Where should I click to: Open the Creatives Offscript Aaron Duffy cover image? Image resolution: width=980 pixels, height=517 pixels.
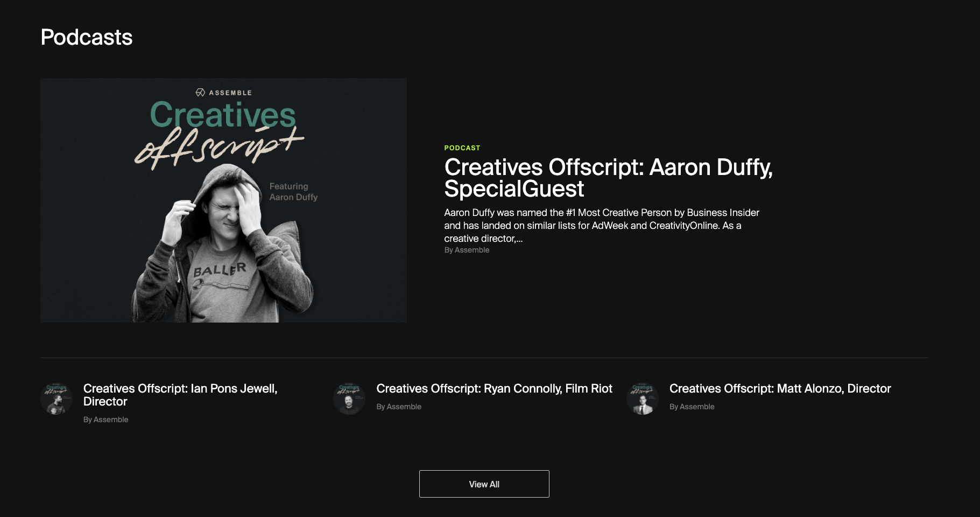coord(223,200)
